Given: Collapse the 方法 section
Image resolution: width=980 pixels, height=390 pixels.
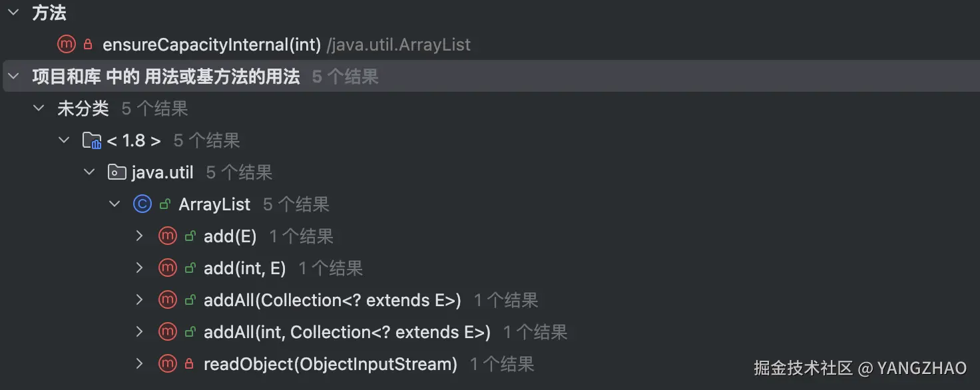Looking at the screenshot, I should (13, 13).
